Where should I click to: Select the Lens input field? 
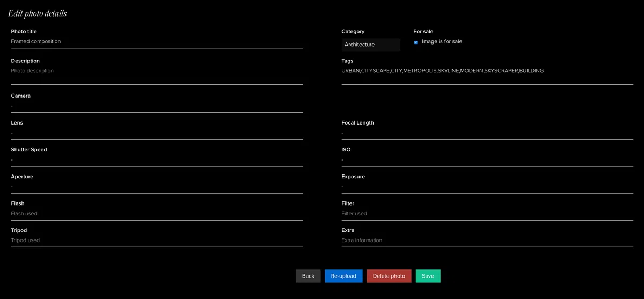tap(157, 133)
